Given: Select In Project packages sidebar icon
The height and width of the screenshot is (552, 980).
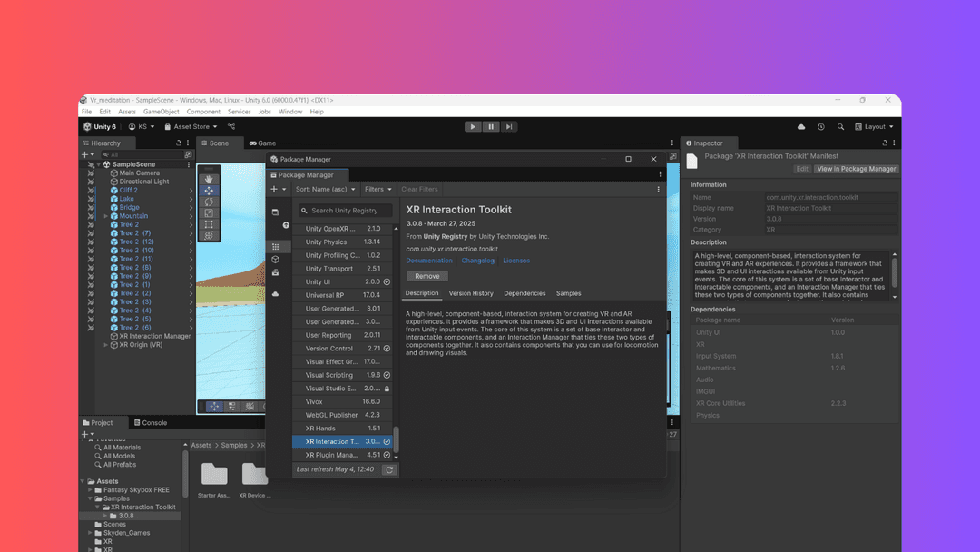Looking at the screenshot, I should (275, 212).
